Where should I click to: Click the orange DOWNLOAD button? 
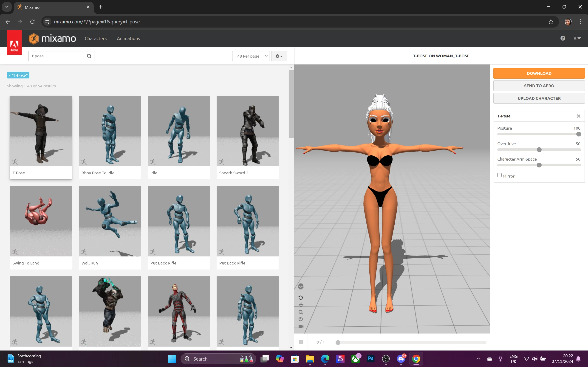(539, 73)
